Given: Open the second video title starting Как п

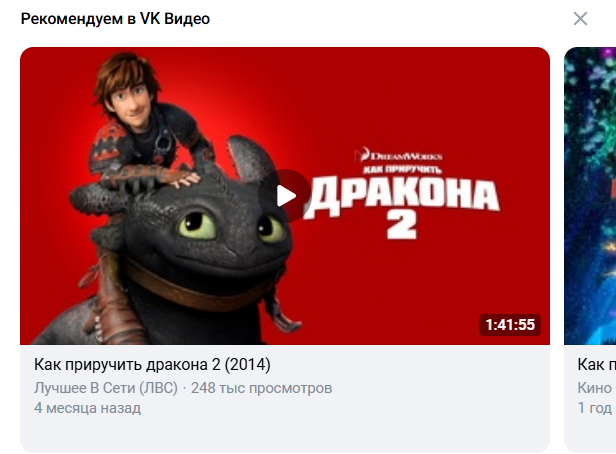Looking at the screenshot, I should pos(596,364).
